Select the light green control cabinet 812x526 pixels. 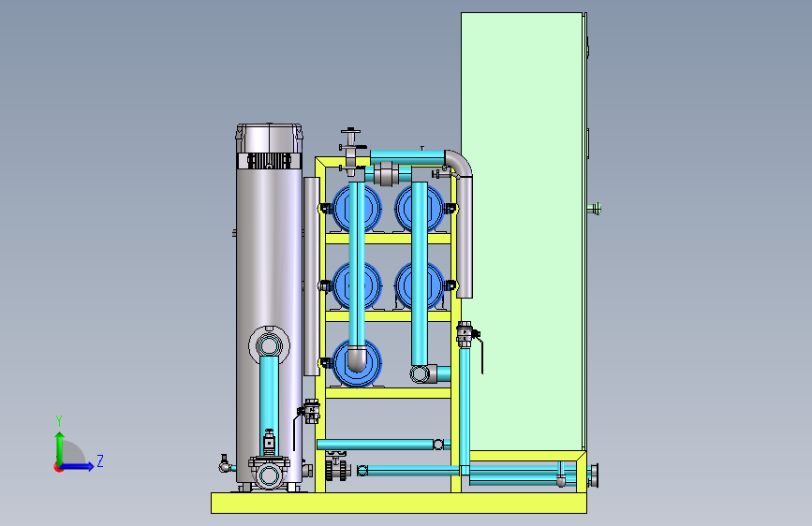(523, 231)
